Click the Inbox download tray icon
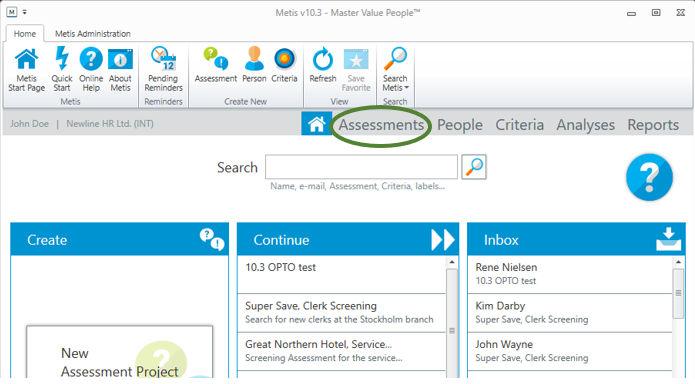The image size is (695, 384). (668, 239)
